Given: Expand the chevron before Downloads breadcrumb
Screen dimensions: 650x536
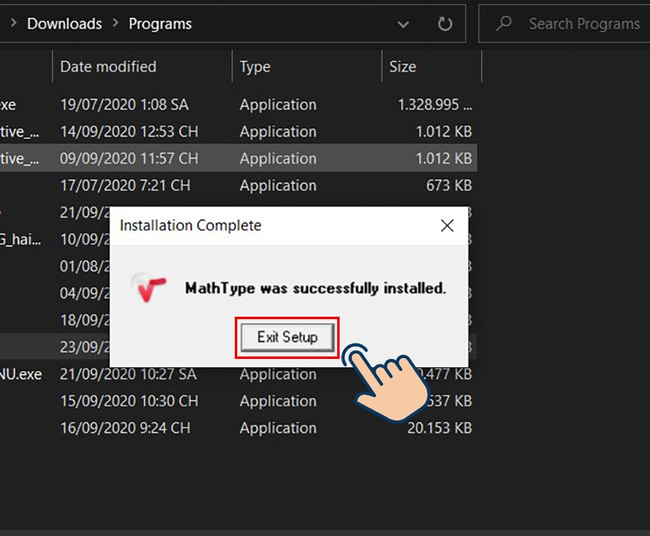Looking at the screenshot, I should (x=11, y=23).
